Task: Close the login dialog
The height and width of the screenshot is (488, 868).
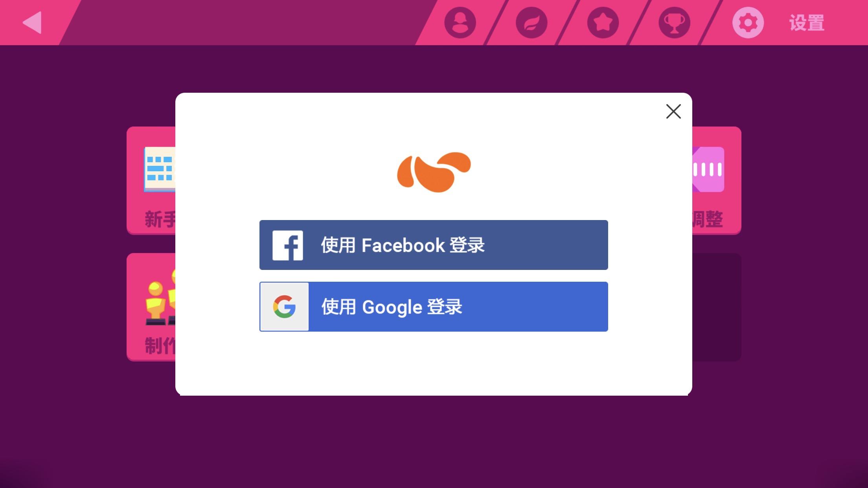Action: pyautogui.click(x=673, y=111)
